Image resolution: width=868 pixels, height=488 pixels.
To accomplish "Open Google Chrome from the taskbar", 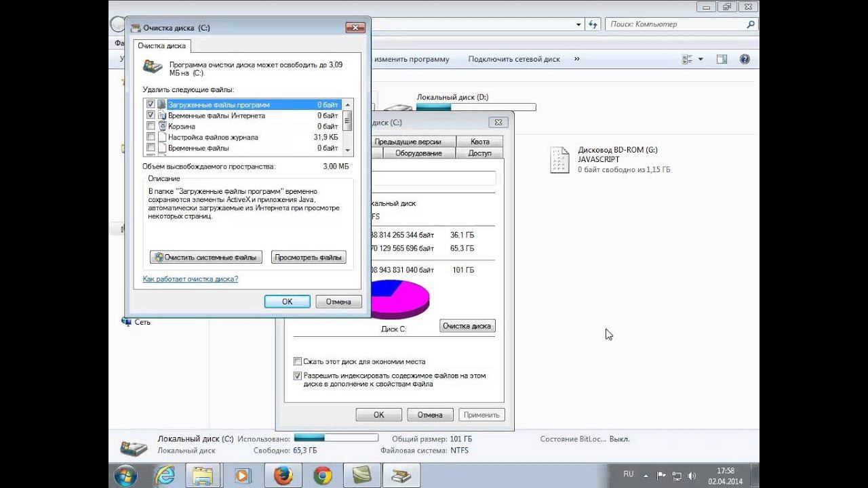I will point(323,476).
